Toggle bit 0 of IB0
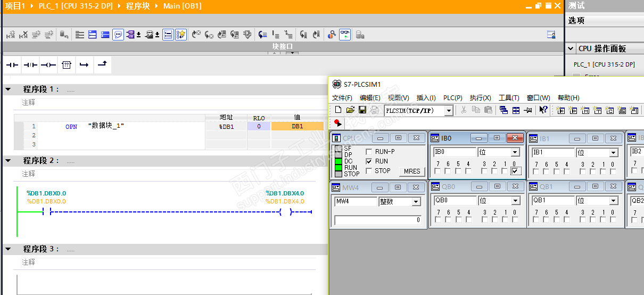The width and height of the screenshot is (644, 295). click(515, 171)
